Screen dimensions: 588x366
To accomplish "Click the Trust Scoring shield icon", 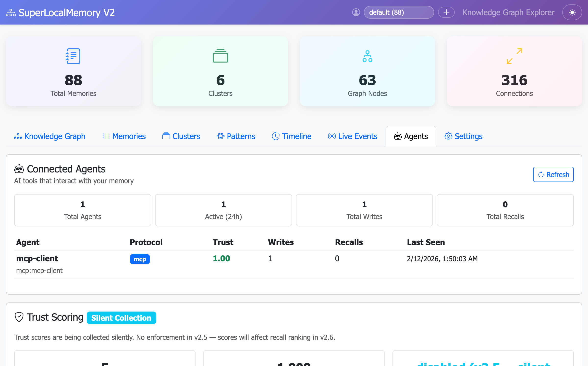I will [x=19, y=317].
